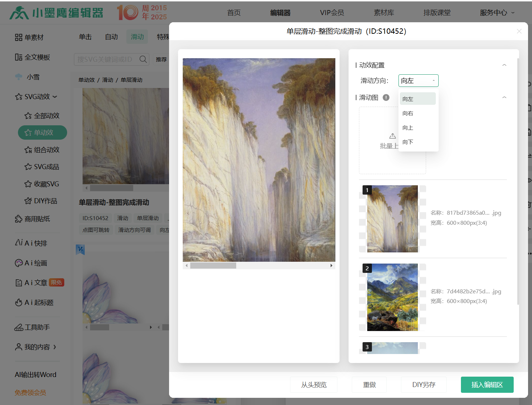
Task: Open the 单素材 grid icon item
Action: pyautogui.click(x=19, y=37)
